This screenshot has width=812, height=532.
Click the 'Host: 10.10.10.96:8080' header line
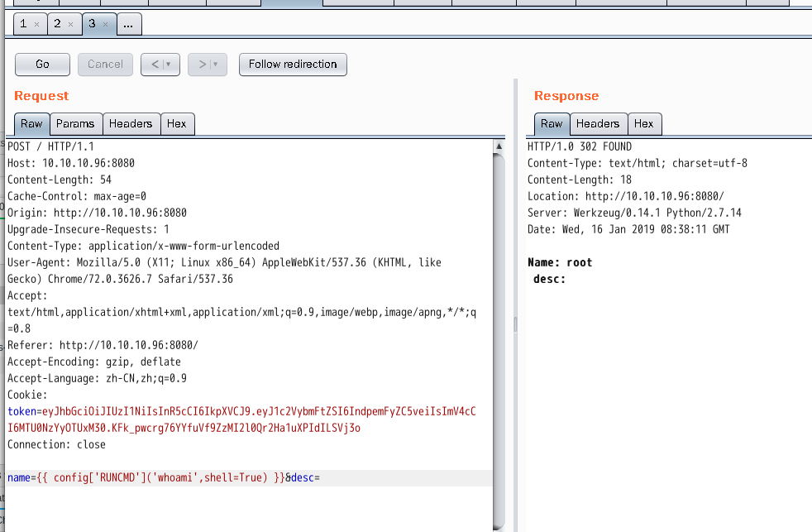click(x=71, y=163)
